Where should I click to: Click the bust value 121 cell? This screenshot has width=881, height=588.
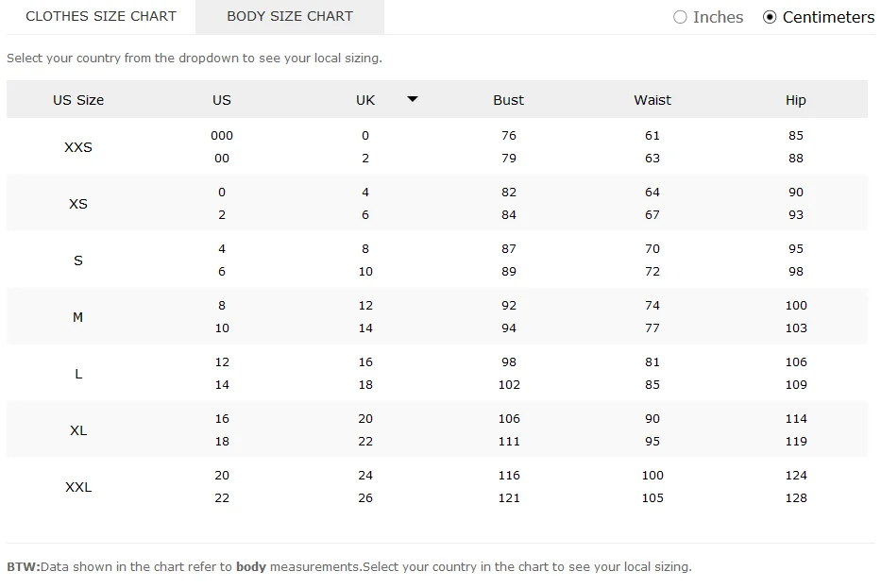pos(508,498)
